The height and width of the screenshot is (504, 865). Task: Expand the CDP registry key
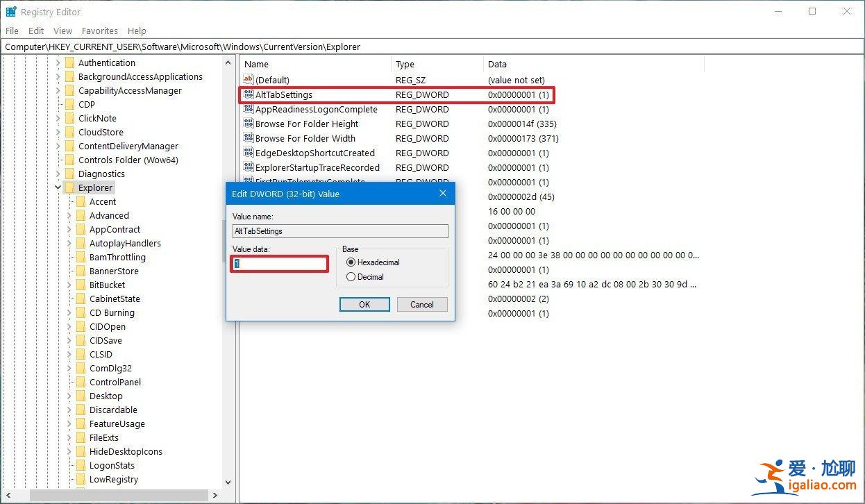click(57, 104)
